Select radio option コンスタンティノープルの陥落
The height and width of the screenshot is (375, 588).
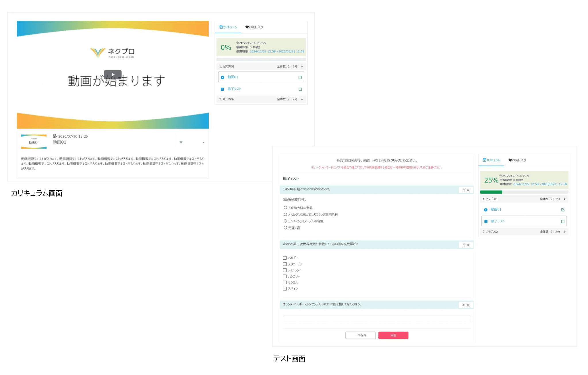tap(285, 221)
